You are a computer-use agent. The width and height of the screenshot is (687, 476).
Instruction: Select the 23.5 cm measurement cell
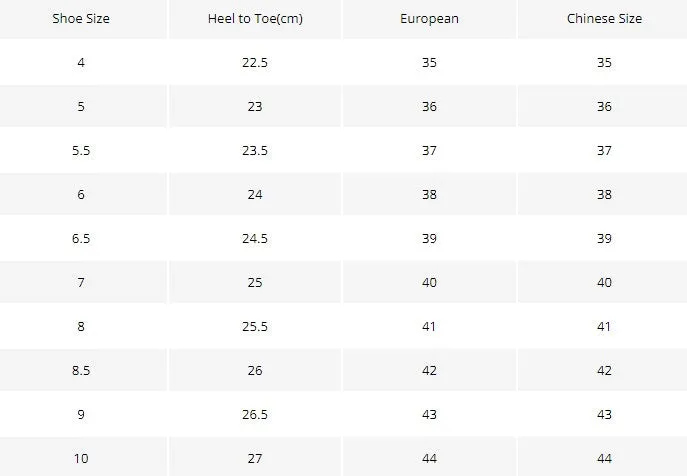pyautogui.click(x=255, y=150)
